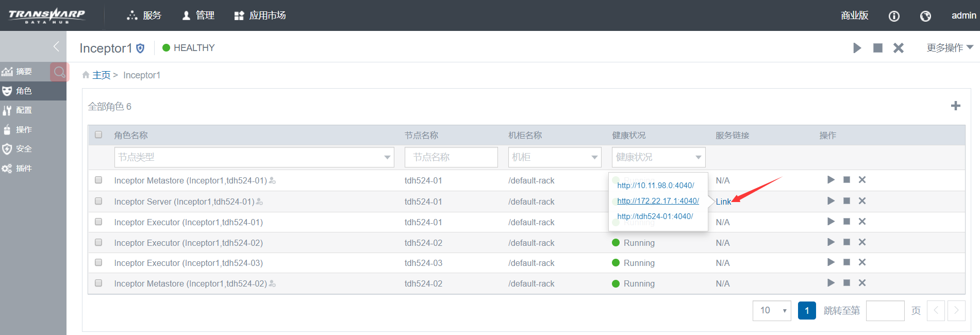
Task: Open the 健康状况 filter dropdown
Action: coord(658,157)
